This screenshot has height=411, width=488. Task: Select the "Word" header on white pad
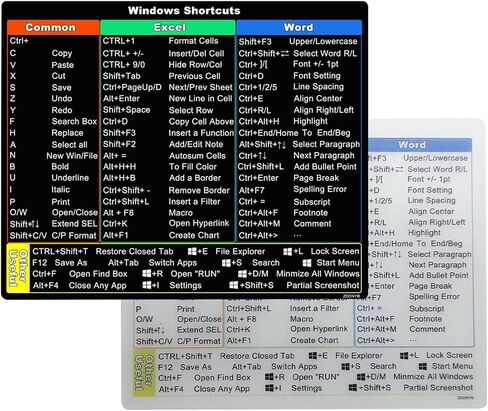[x=420, y=145]
